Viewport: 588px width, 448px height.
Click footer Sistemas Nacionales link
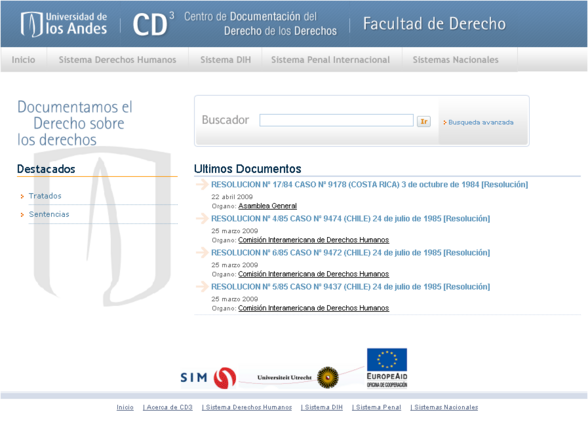tap(444, 407)
